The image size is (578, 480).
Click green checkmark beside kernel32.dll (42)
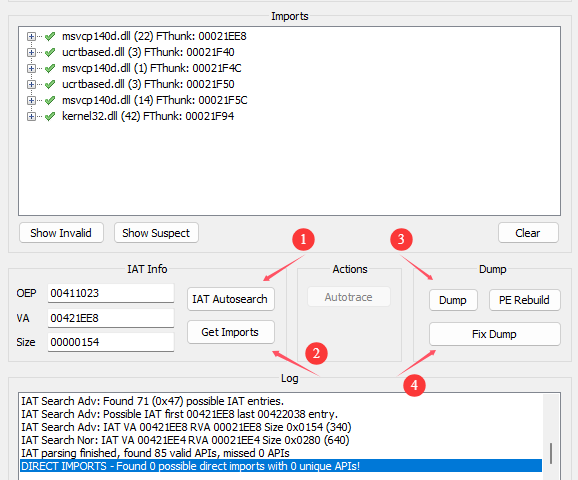[50, 116]
